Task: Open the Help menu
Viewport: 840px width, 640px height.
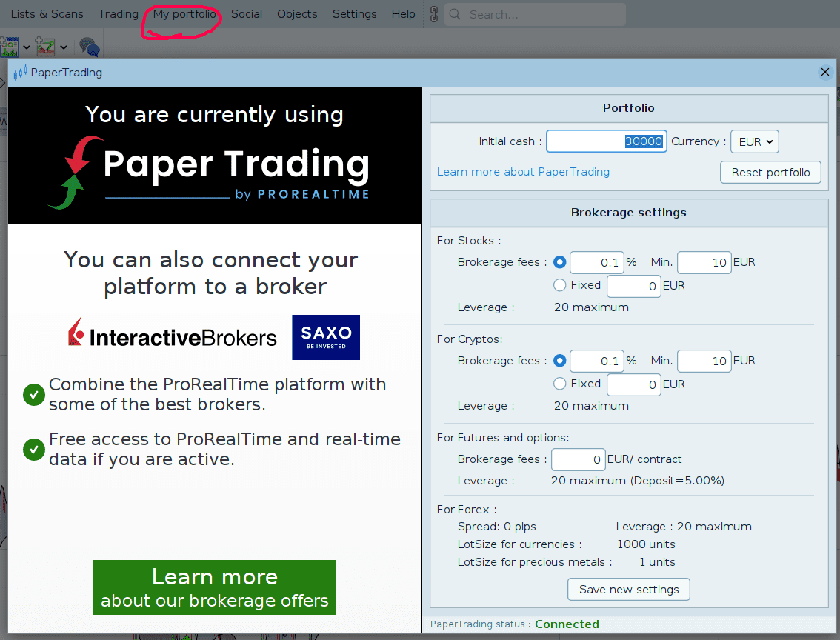Action: [404, 14]
